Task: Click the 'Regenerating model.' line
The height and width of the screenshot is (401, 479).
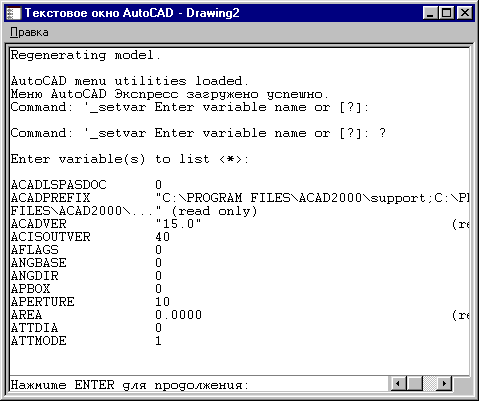Action: pos(86,55)
